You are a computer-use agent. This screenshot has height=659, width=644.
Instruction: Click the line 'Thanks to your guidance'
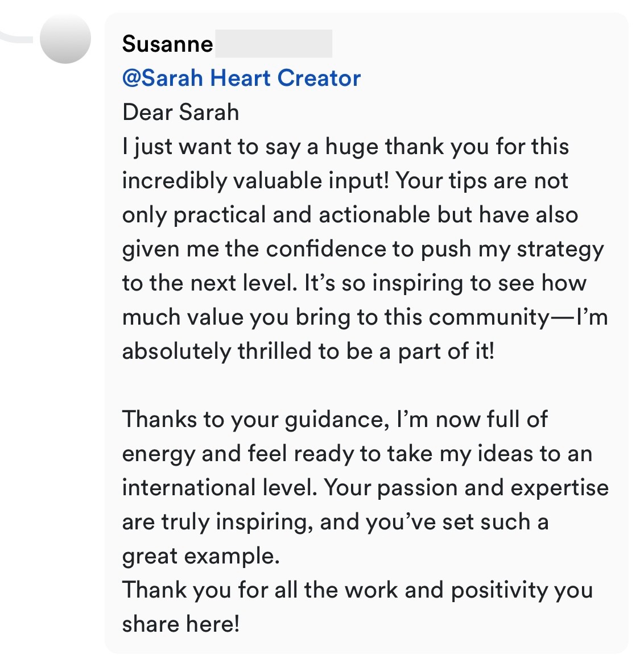tap(335, 420)
